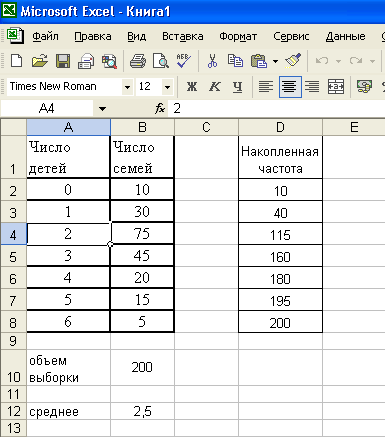Align text right in the cell

(x=312, y=87)
